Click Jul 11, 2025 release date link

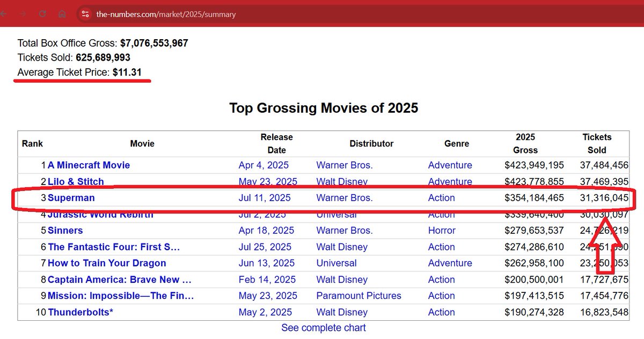[265, 198]
